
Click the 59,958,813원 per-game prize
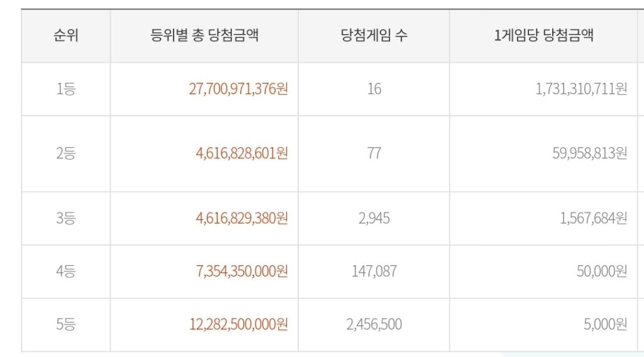pyautogui.click(x=590, y=153)
